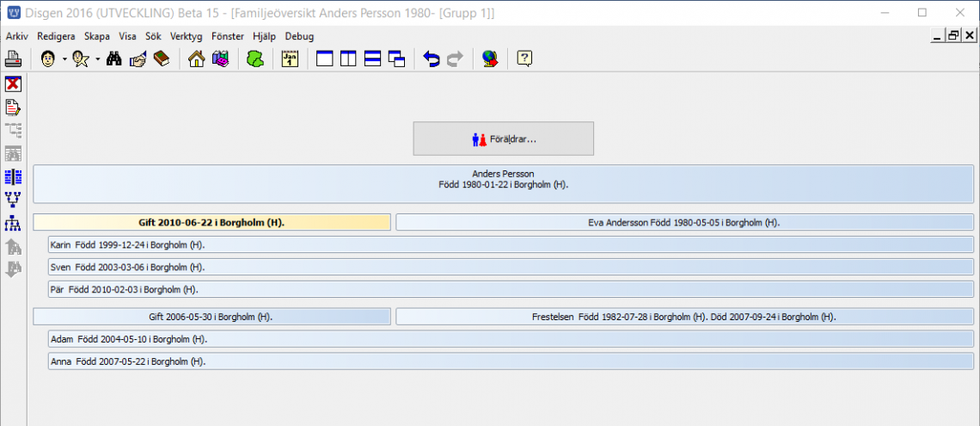
Task: Click the person face icon
Action: [x=47, y=59]
